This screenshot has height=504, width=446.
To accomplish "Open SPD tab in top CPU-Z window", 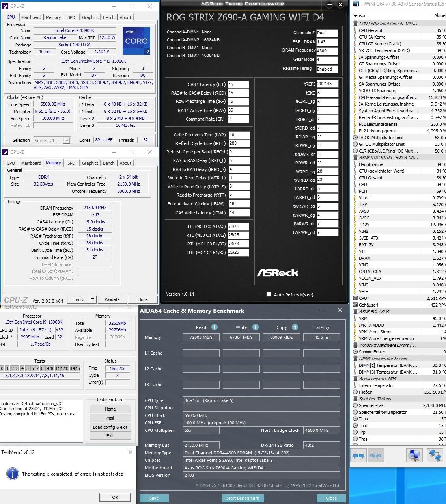I will click(x=71, y=17).
